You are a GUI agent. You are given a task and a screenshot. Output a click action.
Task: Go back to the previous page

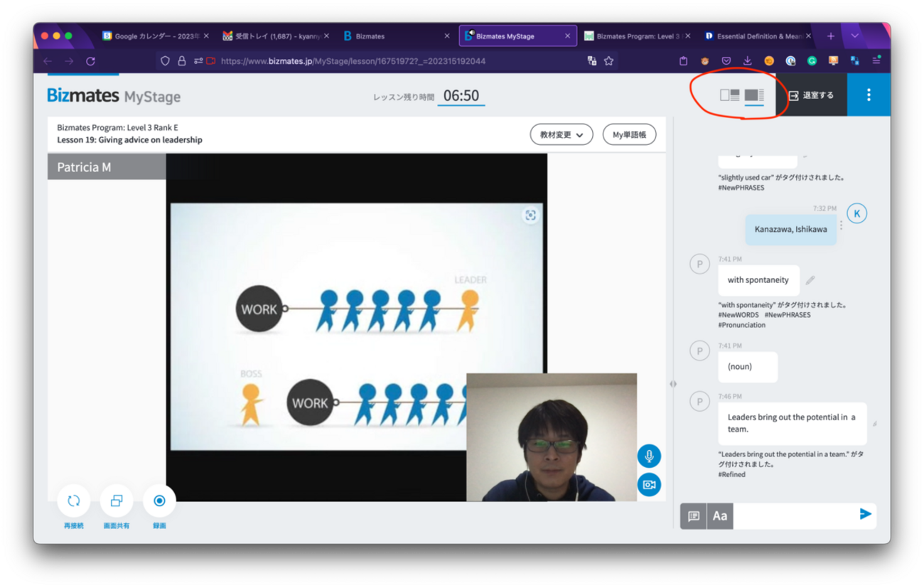tap(48, 61)
